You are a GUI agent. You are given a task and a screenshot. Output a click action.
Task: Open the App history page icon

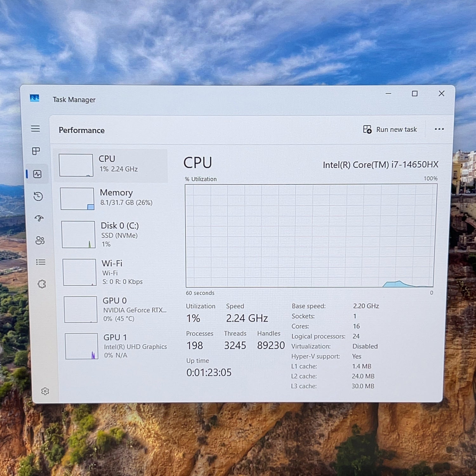(38, 196)
